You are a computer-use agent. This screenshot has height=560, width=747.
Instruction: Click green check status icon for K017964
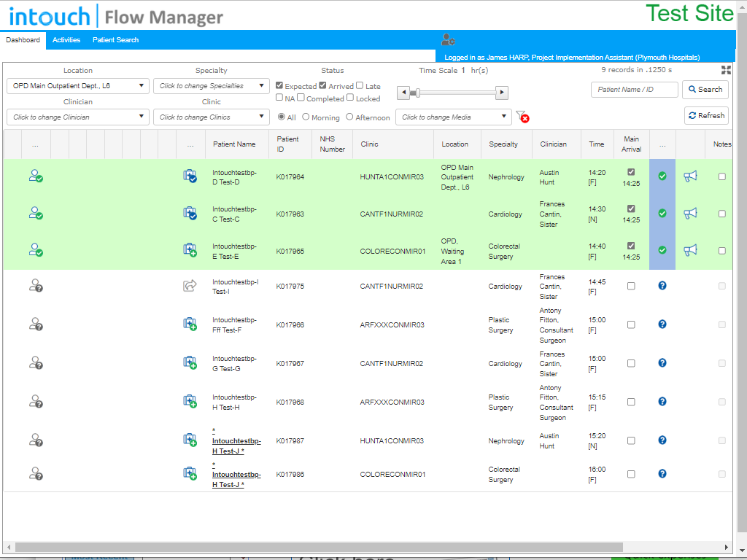(662, 176)
